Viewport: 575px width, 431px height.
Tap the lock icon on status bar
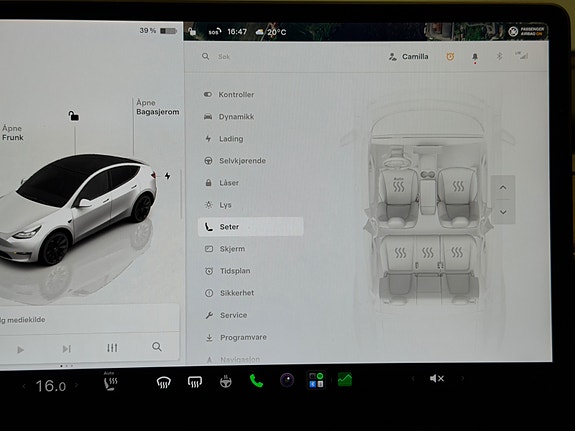192,32
